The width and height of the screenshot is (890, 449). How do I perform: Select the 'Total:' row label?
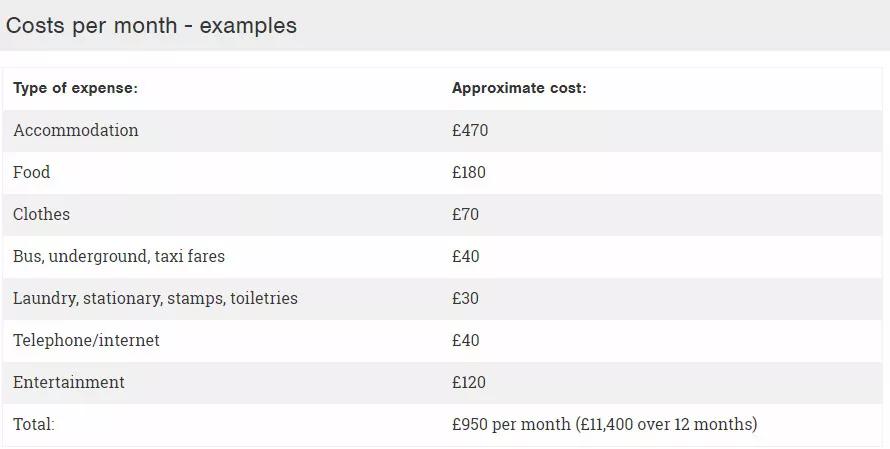[33, 424]
